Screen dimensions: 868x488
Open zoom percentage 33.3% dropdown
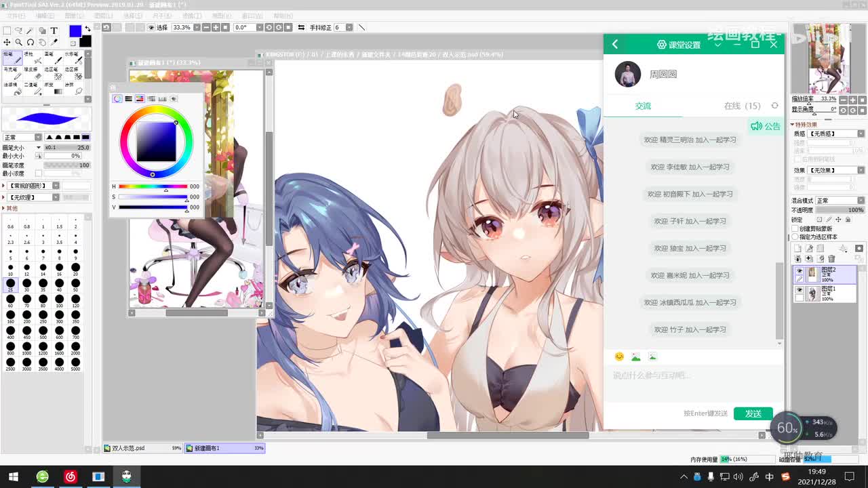197,28
